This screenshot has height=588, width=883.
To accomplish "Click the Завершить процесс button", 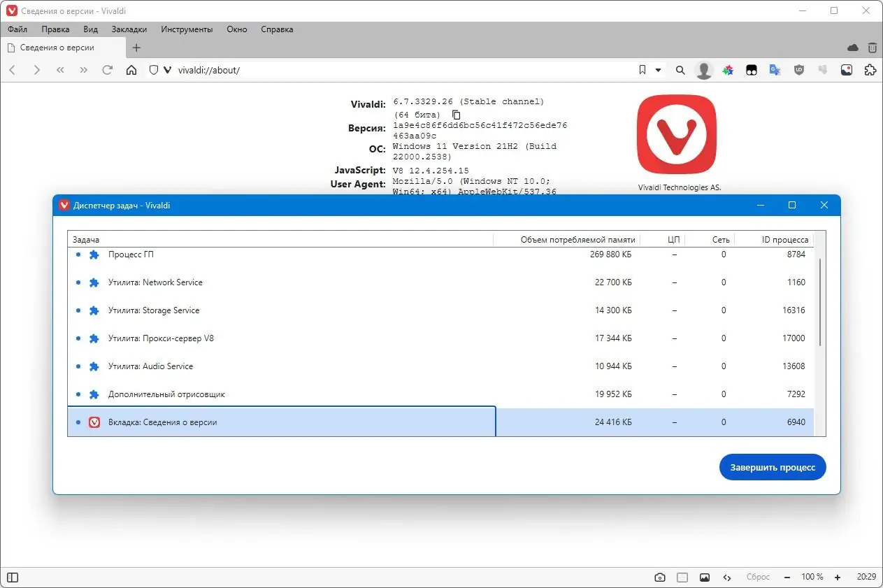I will click(x=772, y=467).
